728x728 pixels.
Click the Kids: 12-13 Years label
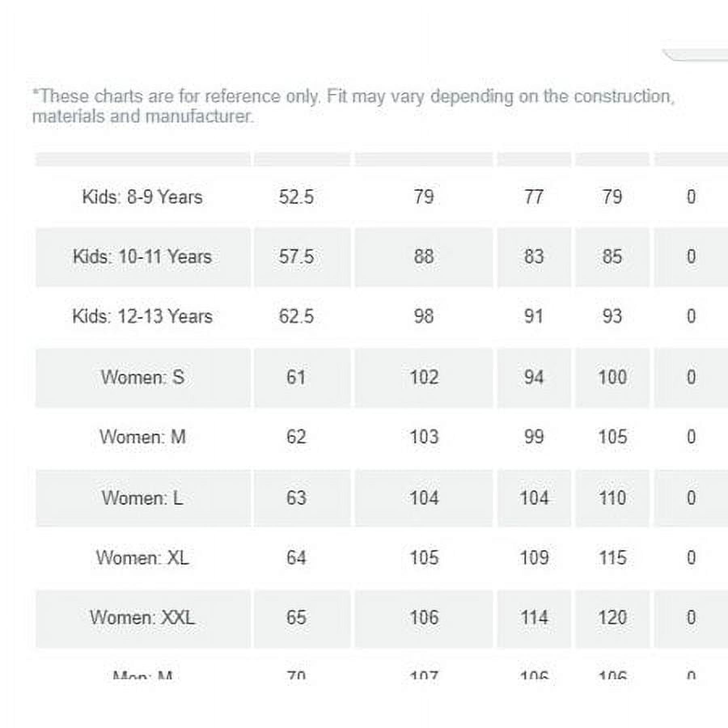pos(142,316)
